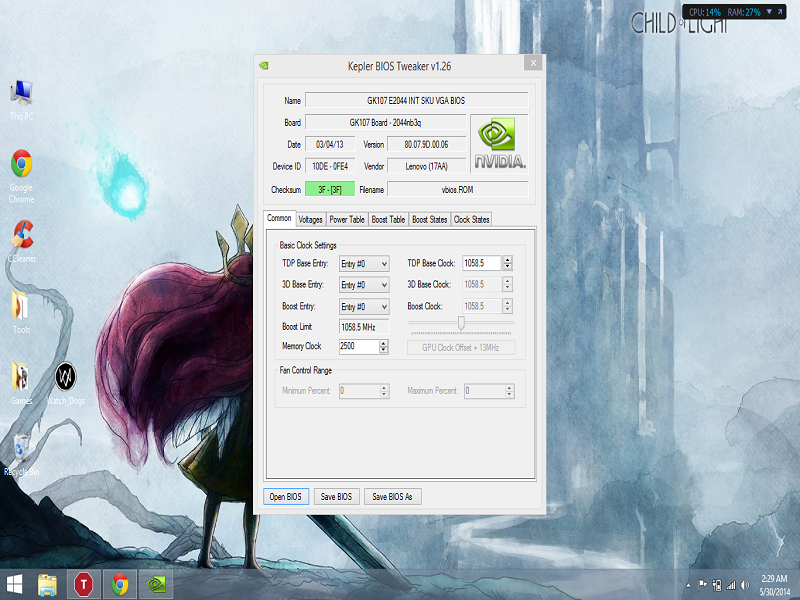Screen dimensions: 800x600
Task: Switch to the Common tab
Action: 280,218
